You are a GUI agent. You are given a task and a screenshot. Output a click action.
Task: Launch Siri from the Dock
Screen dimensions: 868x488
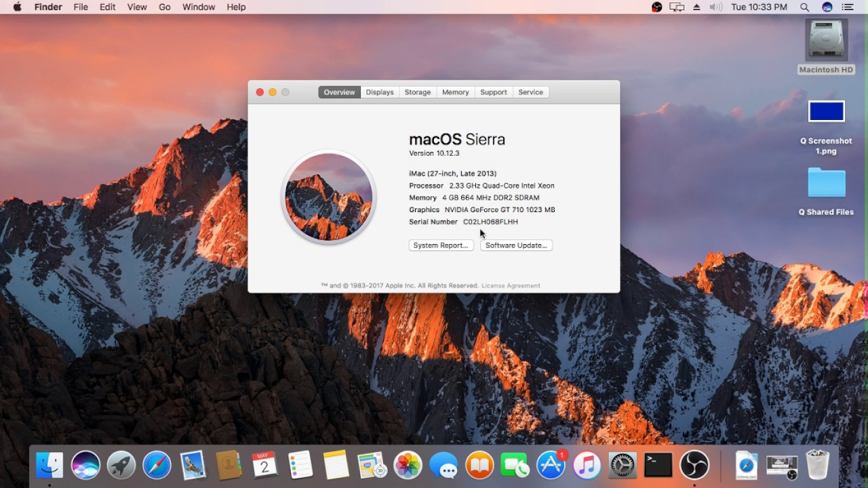coord(85,465)
